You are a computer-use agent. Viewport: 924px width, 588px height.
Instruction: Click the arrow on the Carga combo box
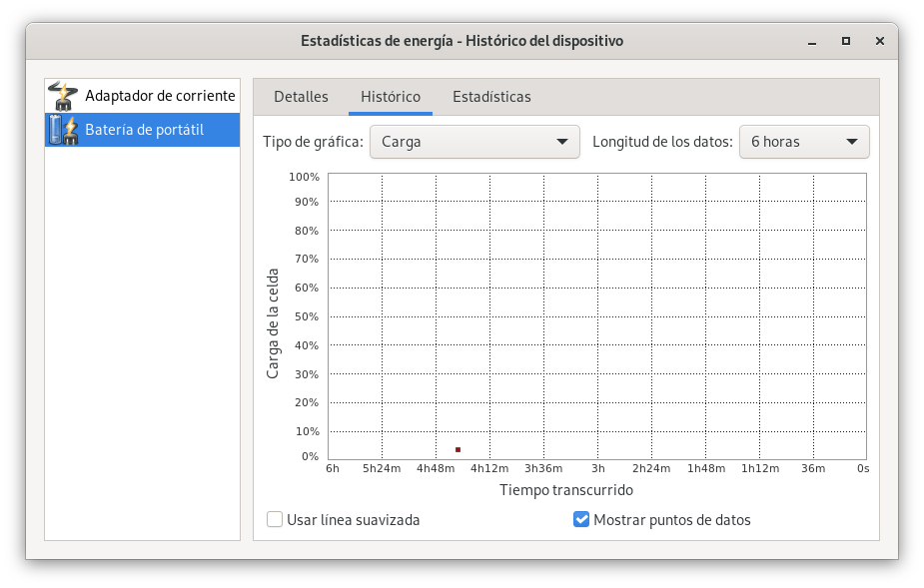[561, 142]
